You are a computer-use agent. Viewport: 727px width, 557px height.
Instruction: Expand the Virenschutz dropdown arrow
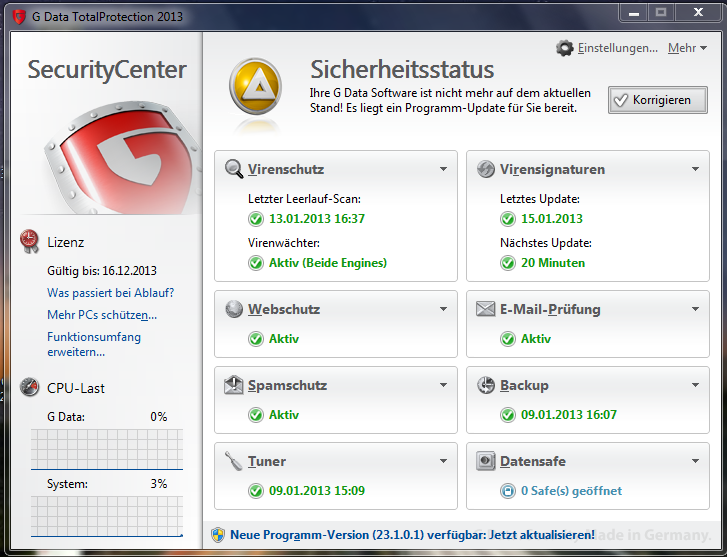click(443, 170)
